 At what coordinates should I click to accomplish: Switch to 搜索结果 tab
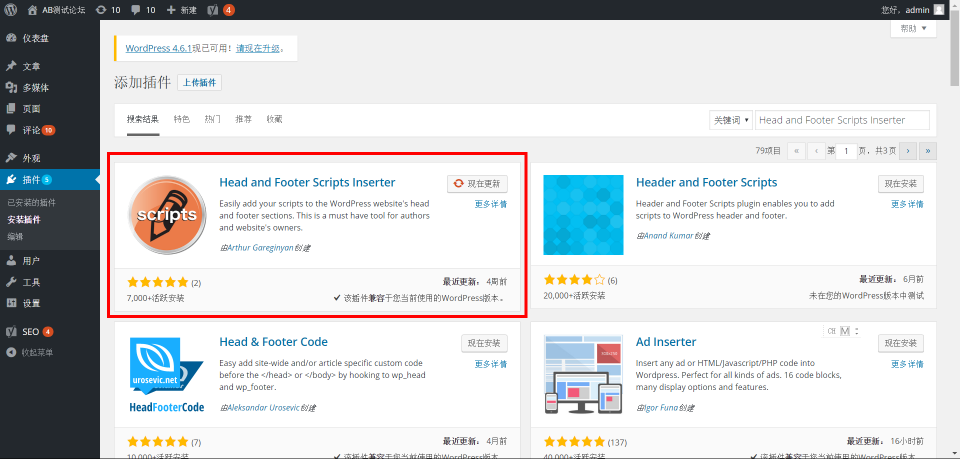143,119
